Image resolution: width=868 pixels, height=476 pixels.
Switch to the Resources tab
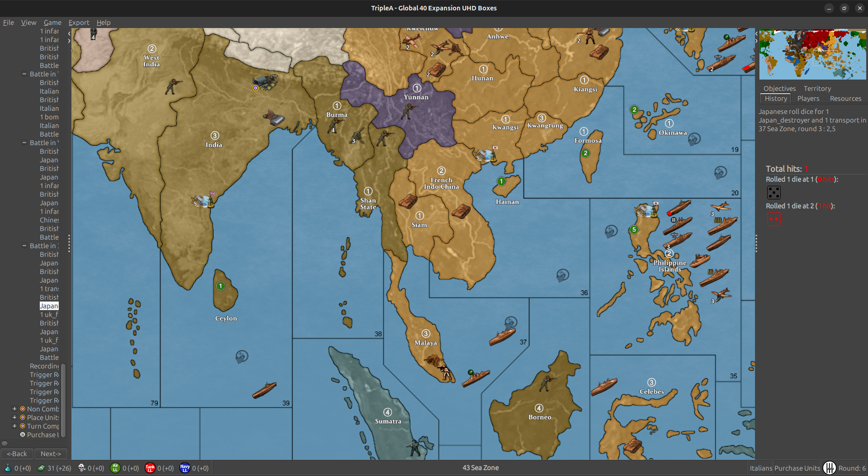[x=845, y=98]
